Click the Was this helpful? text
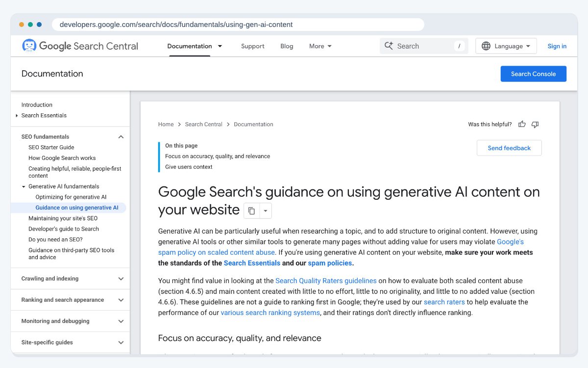588x368 pixels. (x=490, y=124)
